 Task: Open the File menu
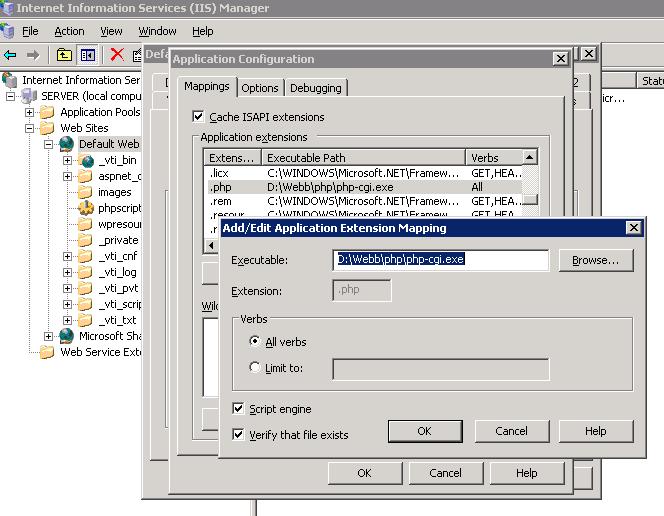tap(30, 31)
